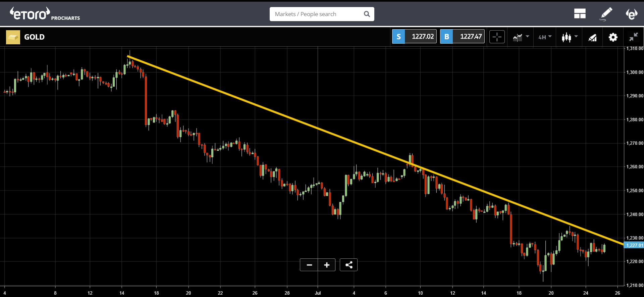Toggle the crosshair cursor tool
The width and height of the screenshot is (644, 297).
(497, 37)
